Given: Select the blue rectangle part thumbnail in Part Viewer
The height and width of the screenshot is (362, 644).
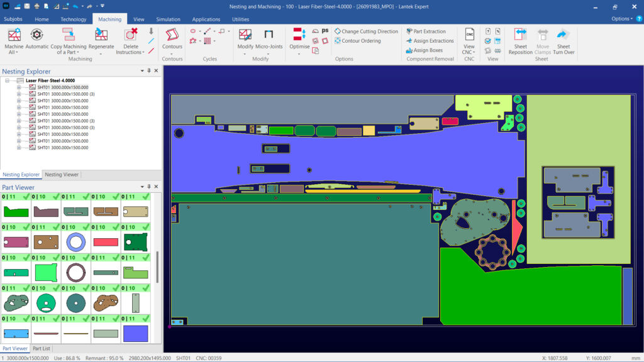Looking at the screenshot, I should click(x=136, y=332).
